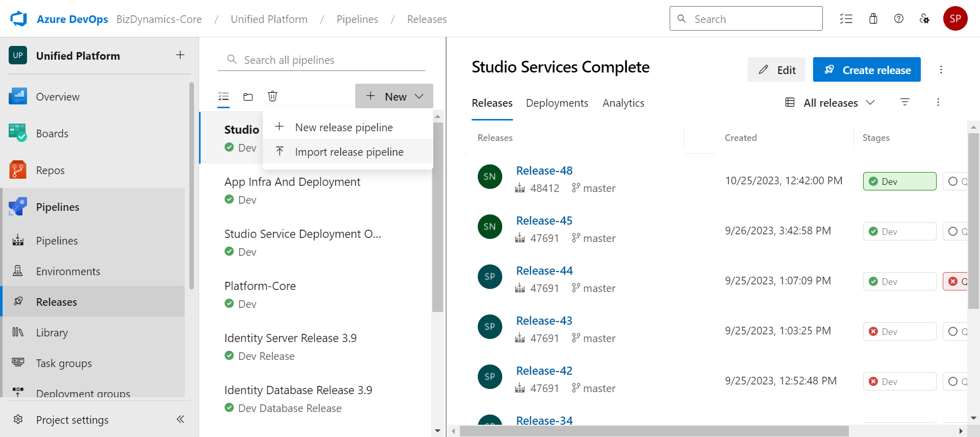Image resolution: width=980 pixels, height=437 pixels.
Task: Open the work items list icon in header
Action: 846,19
